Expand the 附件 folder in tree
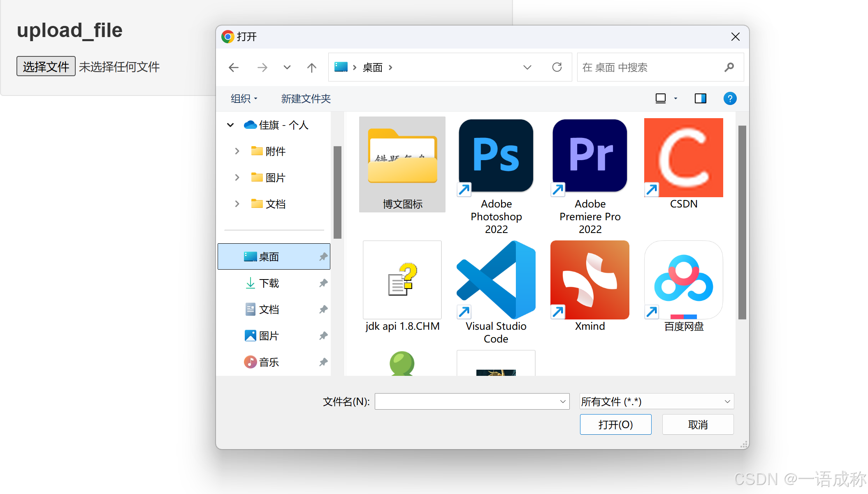The height and width of the screenshot is (494, 868). pos(237,151)
